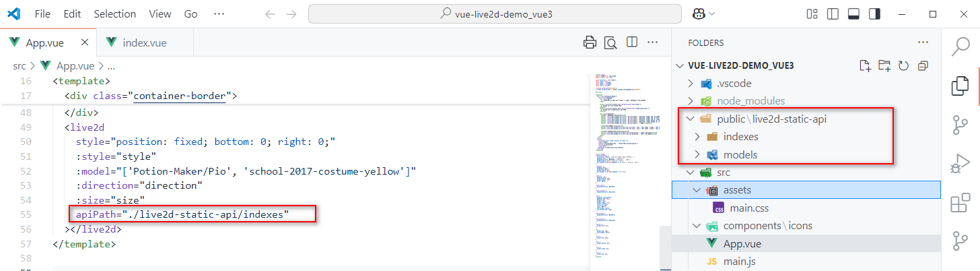Click the FOLDERS panel header
The height and width of the screenshot is (271, 980).
tap(706, 42)
